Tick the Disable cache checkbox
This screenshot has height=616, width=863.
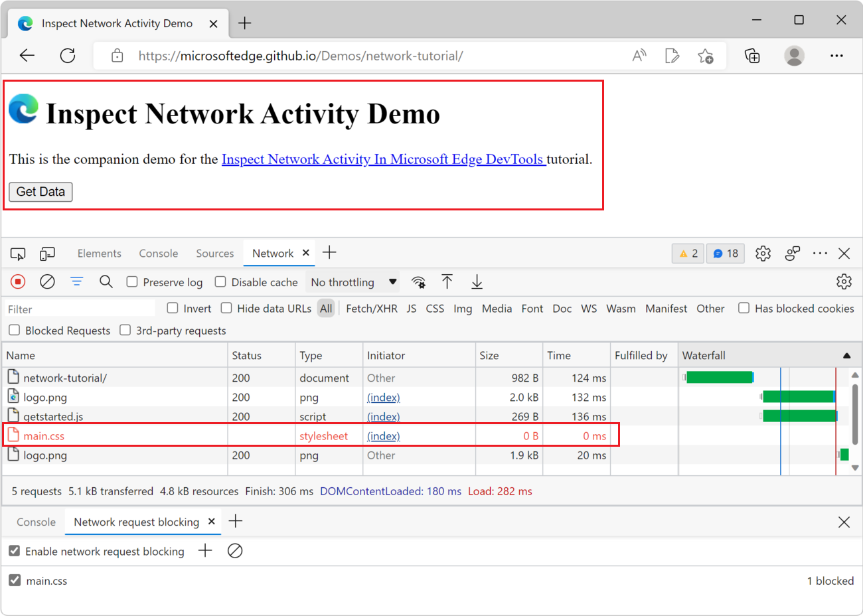click(220, 282)
